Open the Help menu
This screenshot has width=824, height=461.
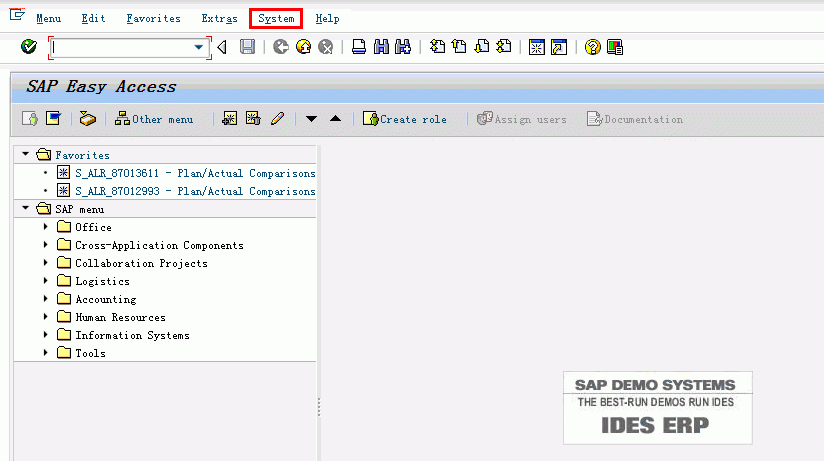tap(327, 18)
